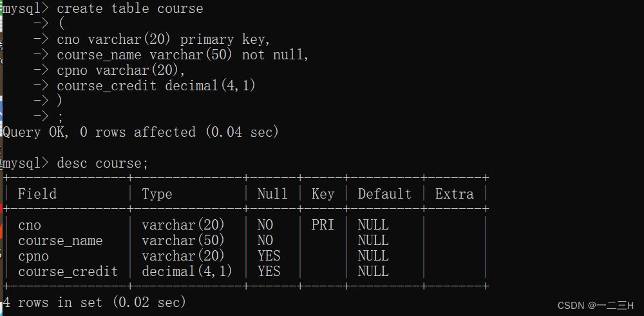The height and width of the screenshot is (316, 644).
Task: Click the PRI value in the Key column
Action: tap(323, 225)
